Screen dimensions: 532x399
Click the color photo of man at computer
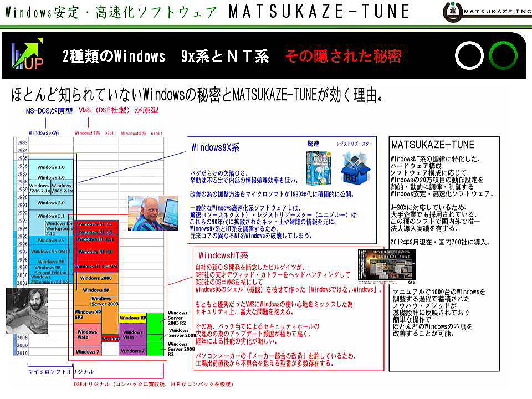pyautogui.click(x=153, y=213)
